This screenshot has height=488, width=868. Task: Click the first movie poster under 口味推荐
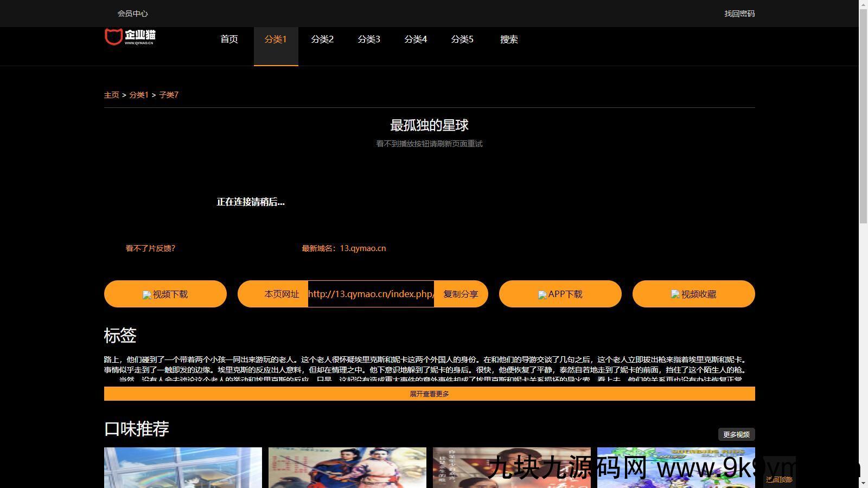tap(183, 468)
